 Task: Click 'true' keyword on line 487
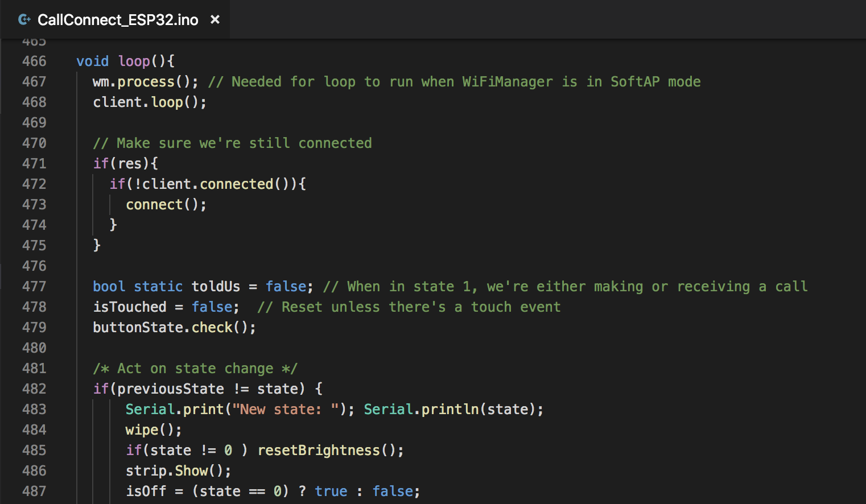click(x=331, y=491)
